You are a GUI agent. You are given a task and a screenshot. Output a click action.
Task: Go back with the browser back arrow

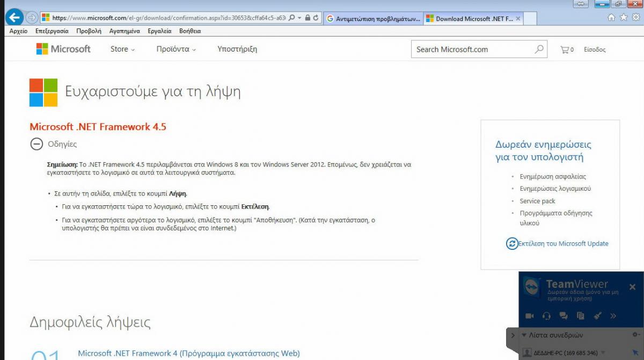tap(14, 17)
